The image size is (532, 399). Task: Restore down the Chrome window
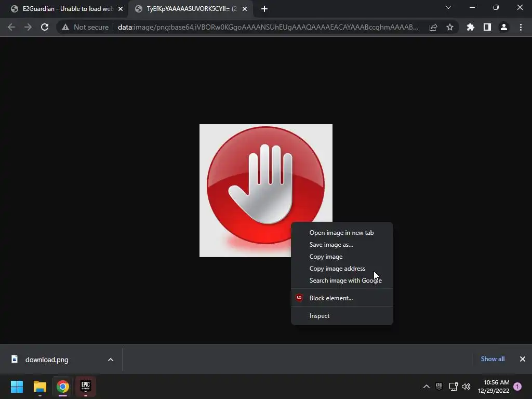tap(496, 7)
